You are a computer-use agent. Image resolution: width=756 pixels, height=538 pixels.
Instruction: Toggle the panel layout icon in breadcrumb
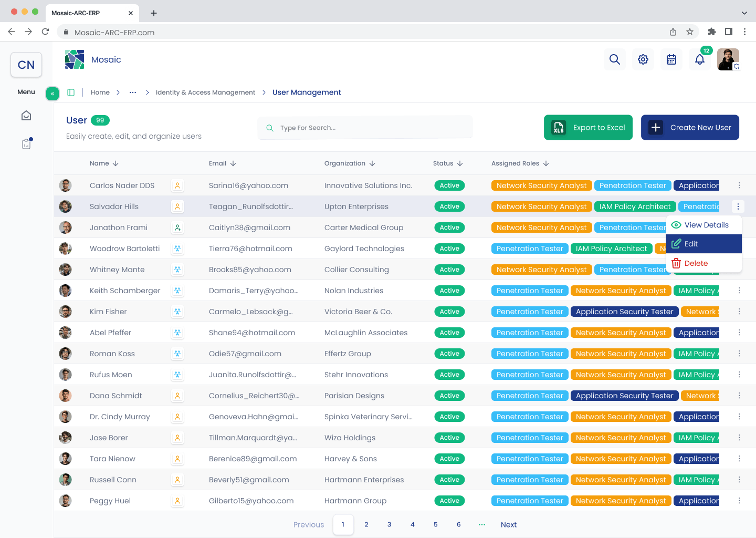tap(71, 92)
